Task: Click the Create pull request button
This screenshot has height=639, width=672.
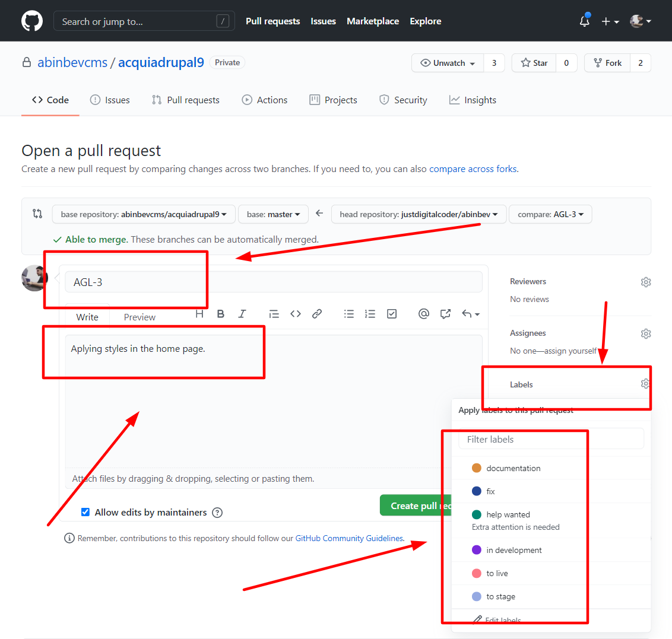Action: 416,506
